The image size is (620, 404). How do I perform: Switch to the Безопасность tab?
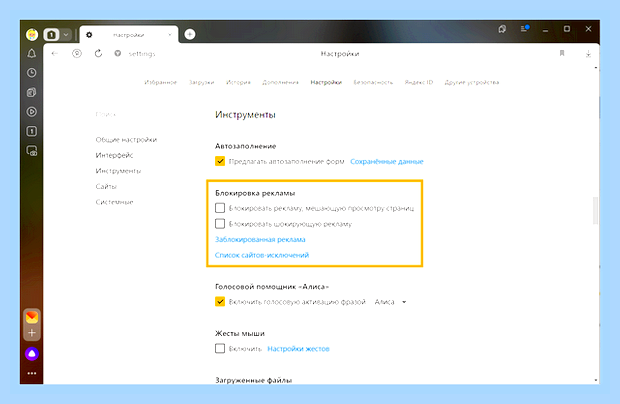pos(373,82)
